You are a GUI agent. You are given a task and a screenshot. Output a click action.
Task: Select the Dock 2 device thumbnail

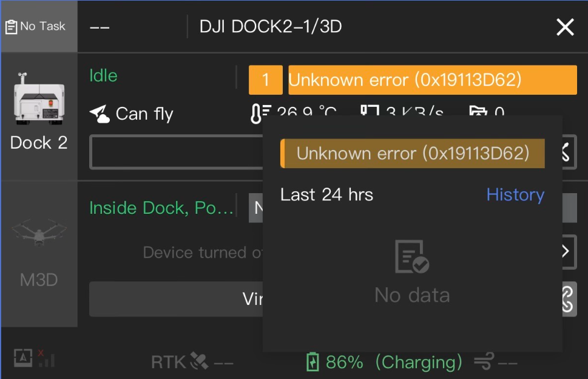coord(39,98)
